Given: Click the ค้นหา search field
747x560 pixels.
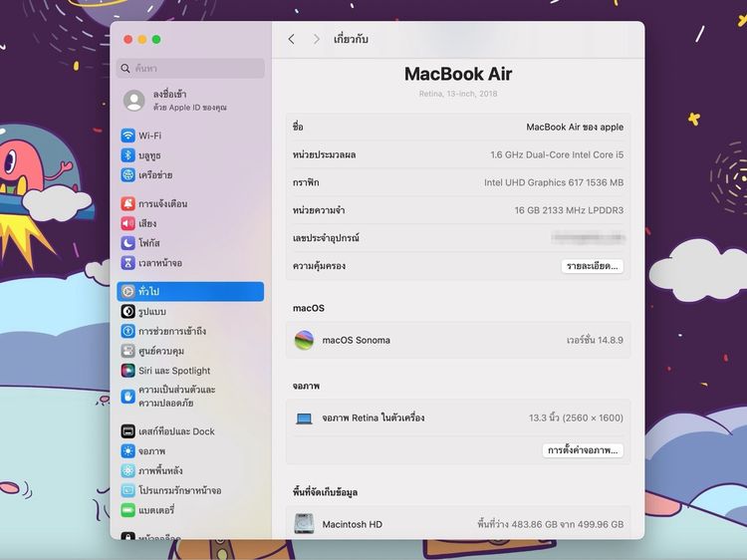Looking at the screenshot, I should (x=190, y=68).
